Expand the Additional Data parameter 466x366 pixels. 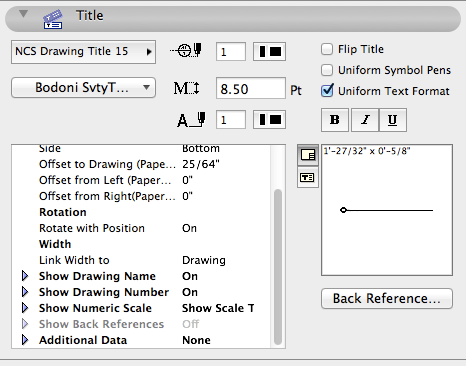click(25, 340)
